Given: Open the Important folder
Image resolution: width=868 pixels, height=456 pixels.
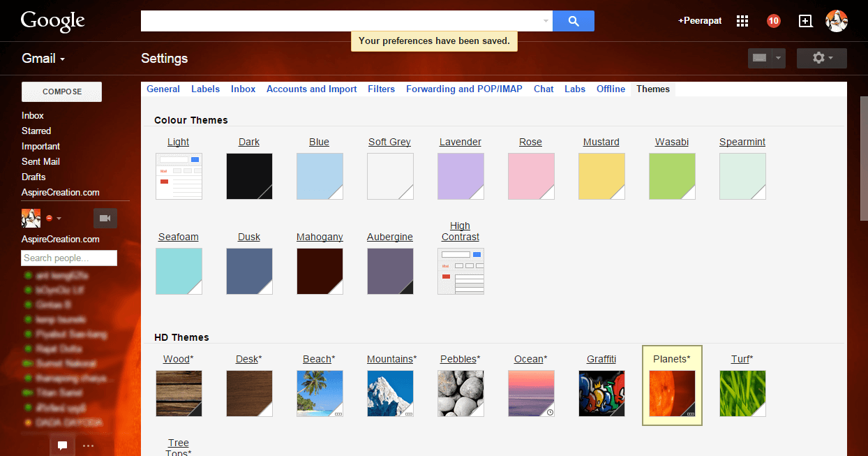Looking at the screenshot, I should pos(40,146).
